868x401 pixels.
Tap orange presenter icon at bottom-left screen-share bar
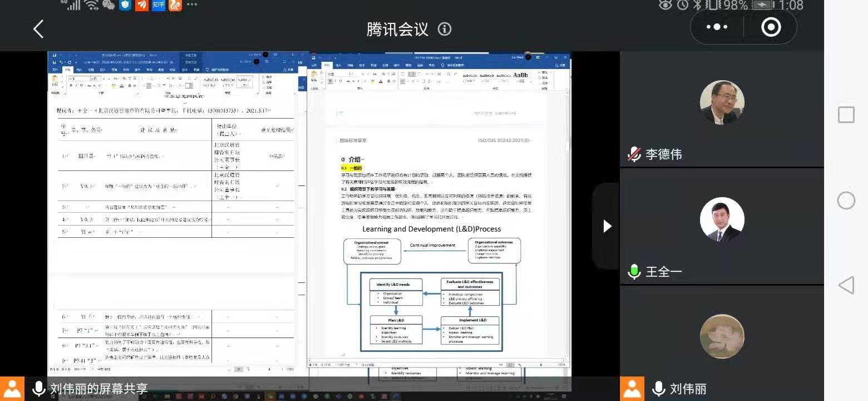point(12,389)
